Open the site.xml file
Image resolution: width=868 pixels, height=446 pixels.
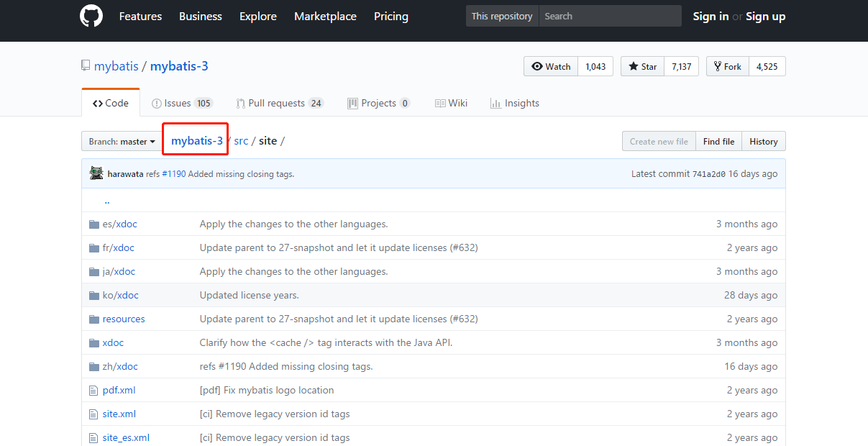pos(119,414)
